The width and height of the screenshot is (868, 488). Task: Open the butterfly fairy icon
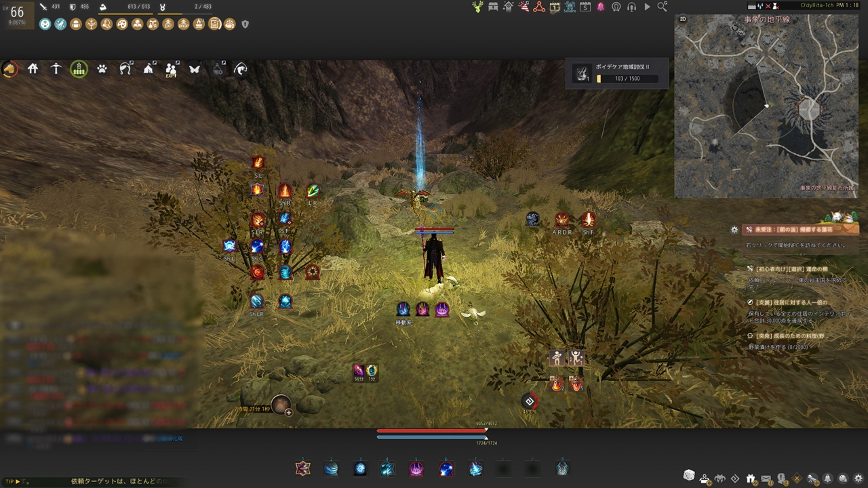click(x=195, y=69)
